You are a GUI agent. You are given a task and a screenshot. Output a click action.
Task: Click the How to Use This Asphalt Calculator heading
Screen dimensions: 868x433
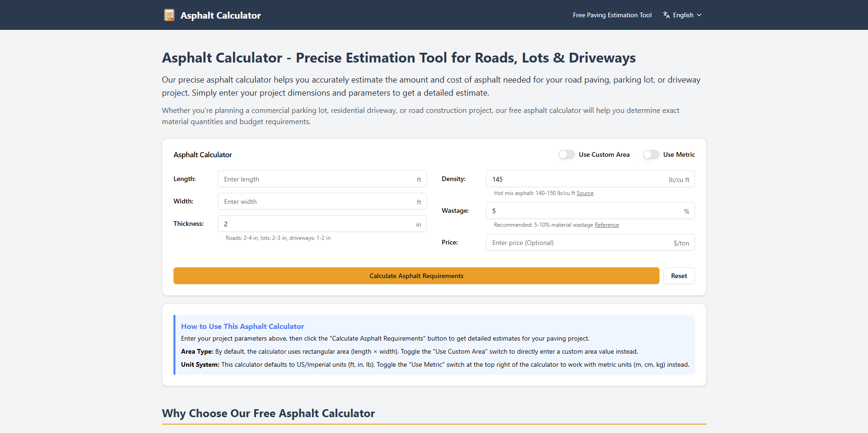pyautogui.click(x=243, y=326)
